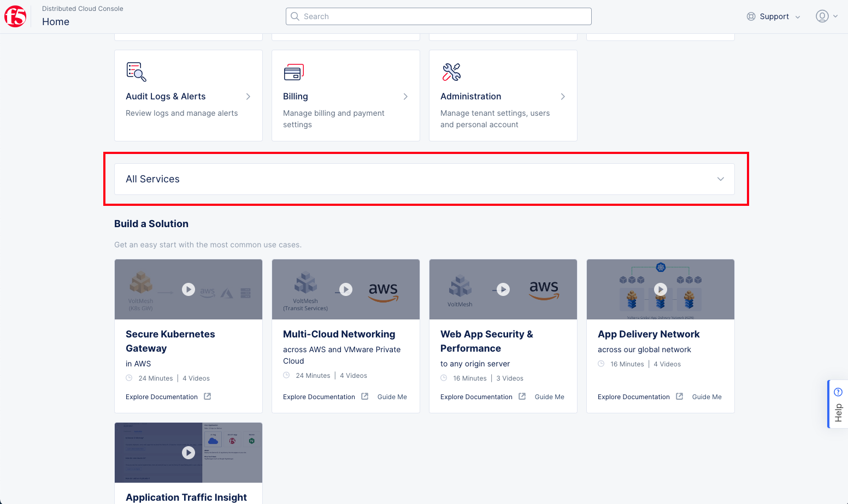Click the Billing credit card icon
This screenshot has width=848, height=504.
click(293, 71)
